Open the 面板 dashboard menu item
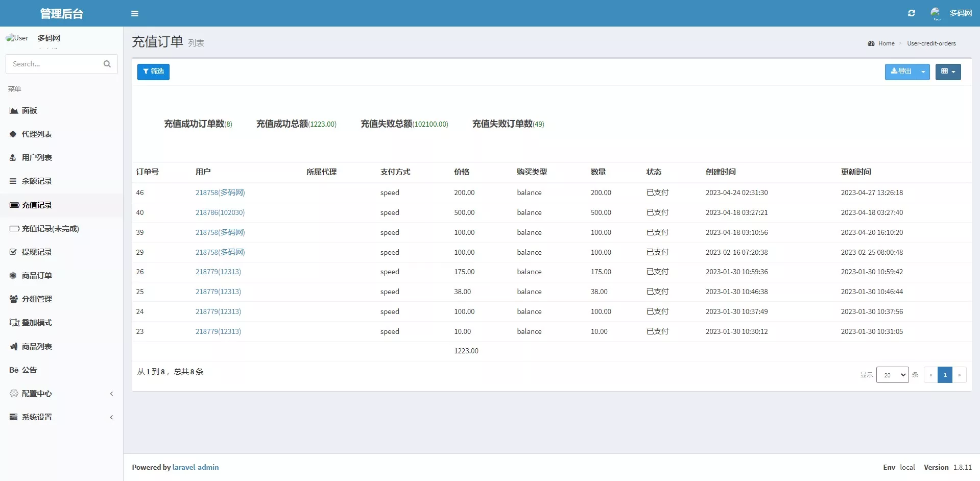Screen dimensions: 980x481 pyautogui.click(x=29, y=111)
